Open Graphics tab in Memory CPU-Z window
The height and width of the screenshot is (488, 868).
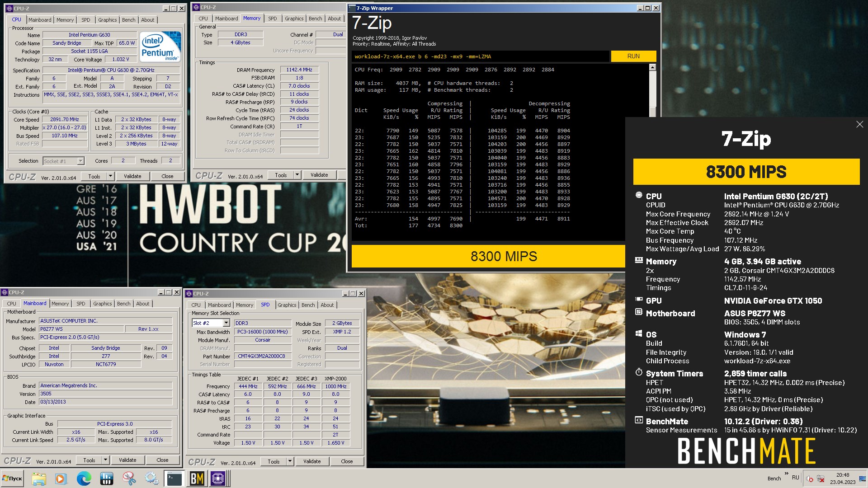click(294, 19)
